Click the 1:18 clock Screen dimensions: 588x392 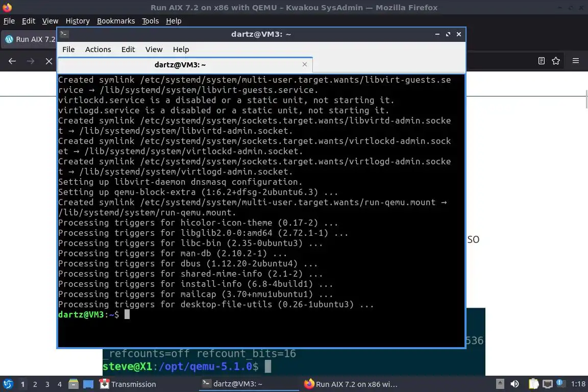coord(578,384)
